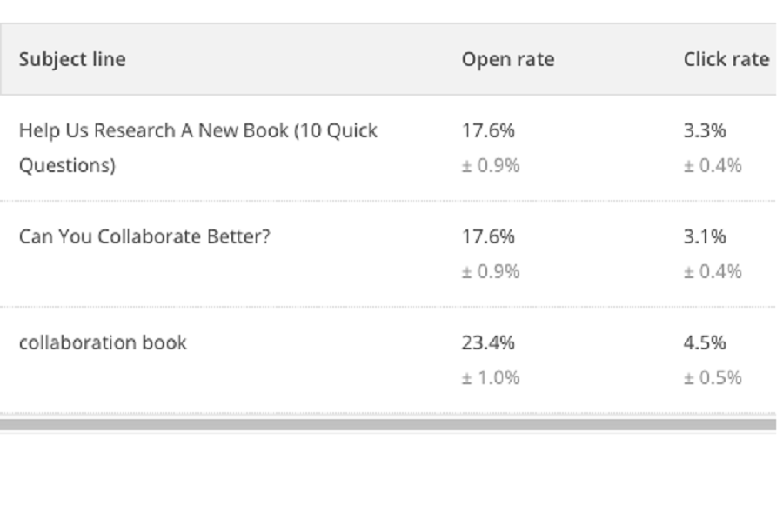The image size is (783, 532).
Task: Click the 4.5% click rate value
Action: [x=704, y=342]
